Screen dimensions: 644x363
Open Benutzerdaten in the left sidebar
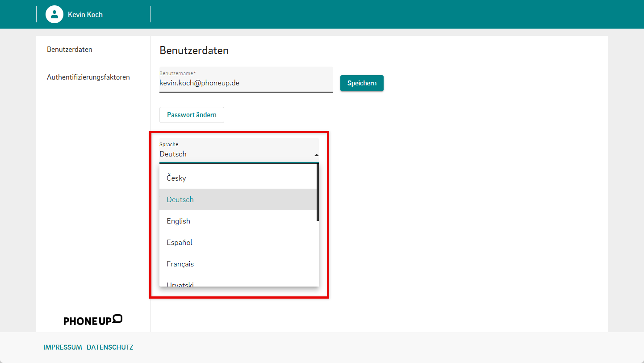pyautogui.click(x=70, y=50)
